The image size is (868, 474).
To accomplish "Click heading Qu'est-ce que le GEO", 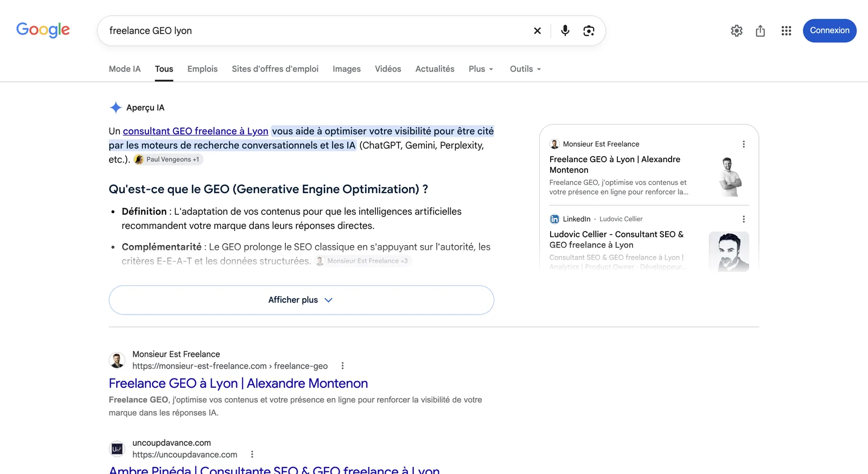I will 268,189.
